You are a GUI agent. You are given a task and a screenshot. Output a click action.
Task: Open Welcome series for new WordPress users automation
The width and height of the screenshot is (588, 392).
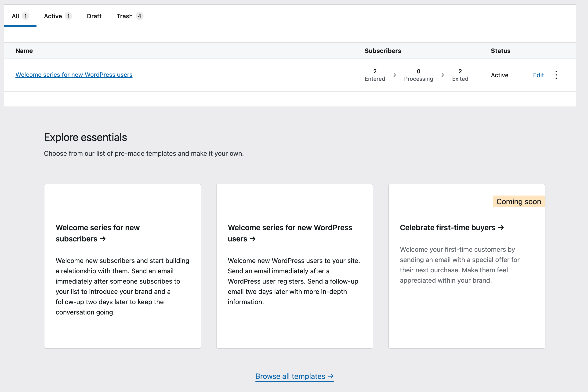tap(74, 75)
